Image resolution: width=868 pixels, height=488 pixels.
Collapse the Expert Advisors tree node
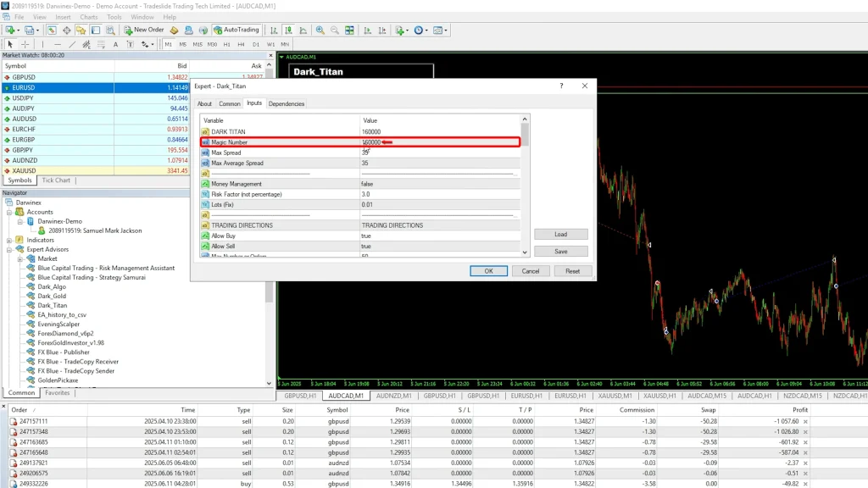10,249
